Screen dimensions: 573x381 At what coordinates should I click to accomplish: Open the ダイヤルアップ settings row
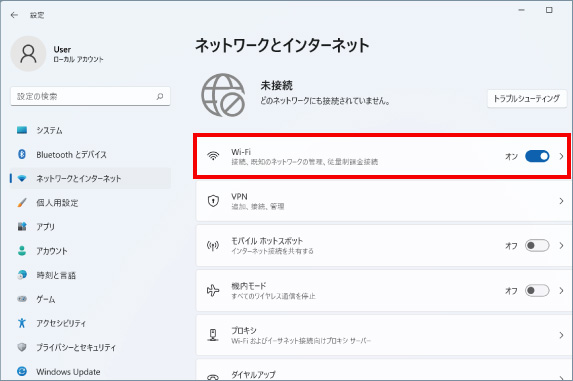tap(384, 370)
